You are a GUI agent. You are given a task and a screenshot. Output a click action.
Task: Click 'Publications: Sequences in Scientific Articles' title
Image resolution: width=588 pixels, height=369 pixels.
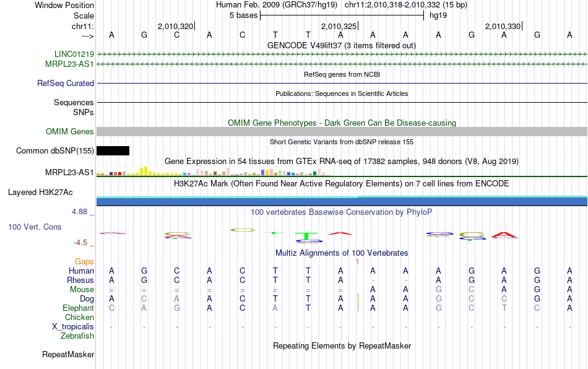pos(342,93)
